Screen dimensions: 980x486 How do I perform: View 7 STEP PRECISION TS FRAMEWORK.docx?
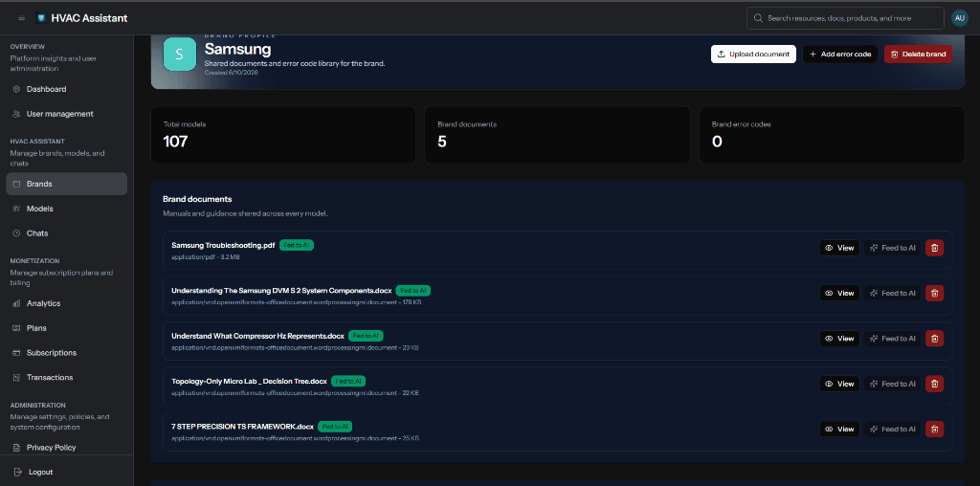click(839, 430)
